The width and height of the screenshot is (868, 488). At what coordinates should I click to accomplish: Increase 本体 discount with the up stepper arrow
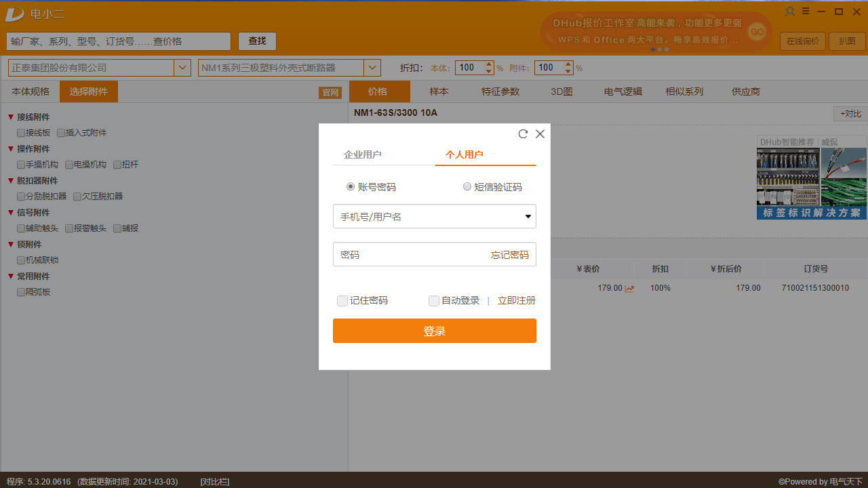pyautogui.click(x=490, y=64)
